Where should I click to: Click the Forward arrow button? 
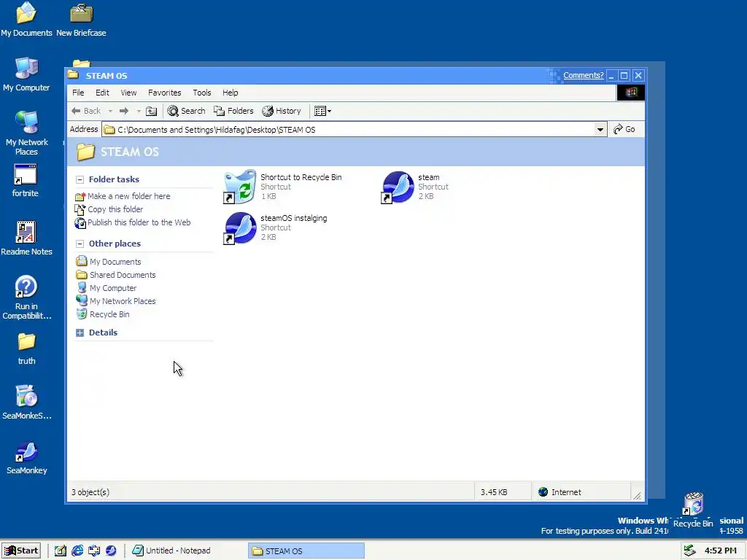tap(124, 111)
